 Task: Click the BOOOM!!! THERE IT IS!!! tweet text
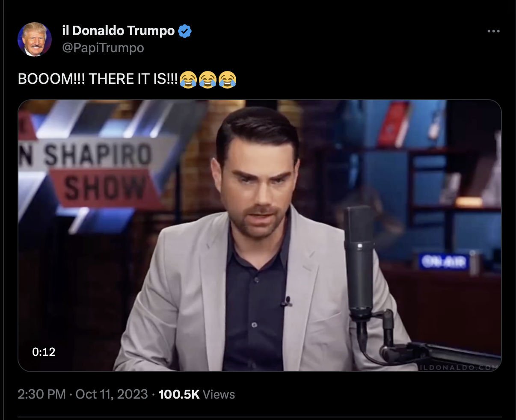pos(98,79)
